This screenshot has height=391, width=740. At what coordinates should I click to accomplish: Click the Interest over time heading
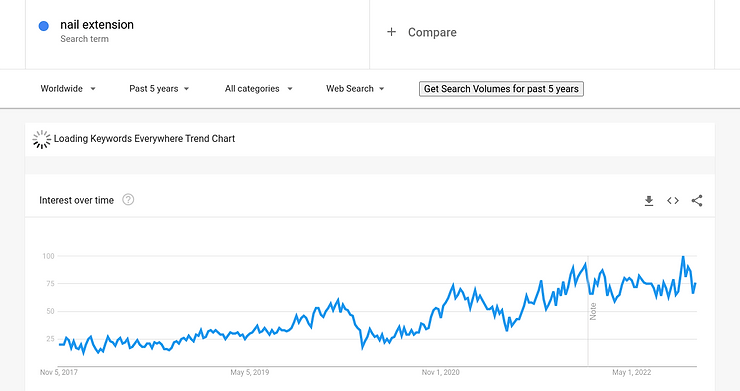click(x=76, y=200)
